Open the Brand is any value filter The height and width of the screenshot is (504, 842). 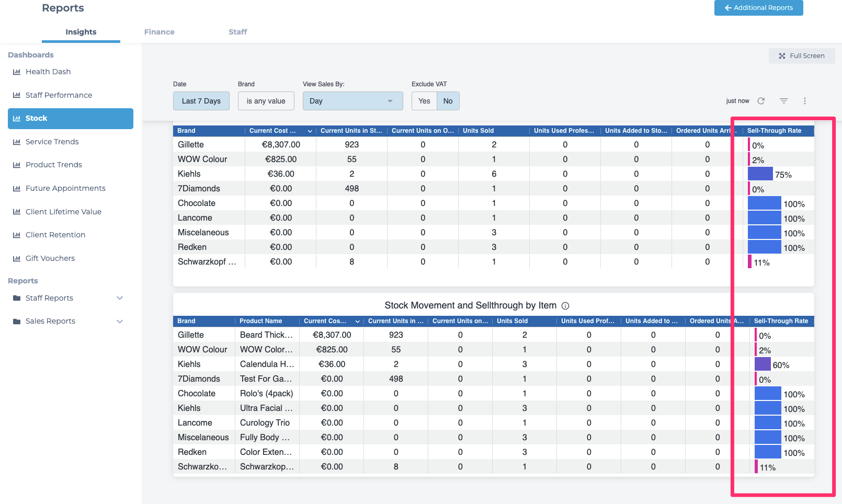pyautogui.click(x=266, y=101)
